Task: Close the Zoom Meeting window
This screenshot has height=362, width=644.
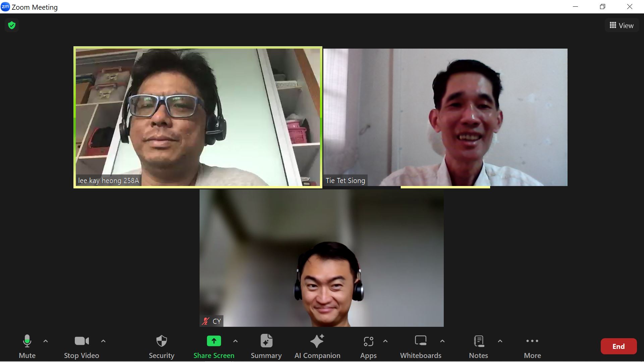Action: pyautogui.click(x=630, y=7)
